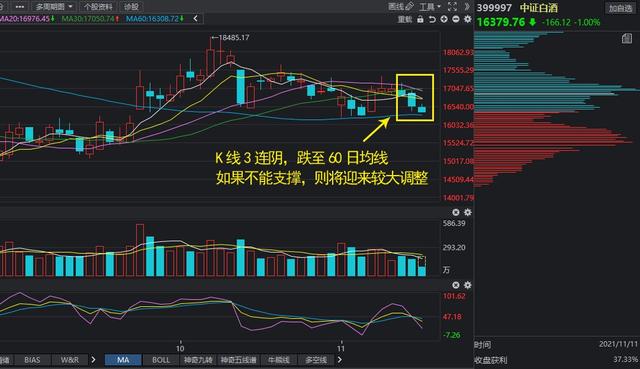This screenshot has width=640, height=369.
Task: Toggle full screen chart view
Action: (x=452, y=7)
